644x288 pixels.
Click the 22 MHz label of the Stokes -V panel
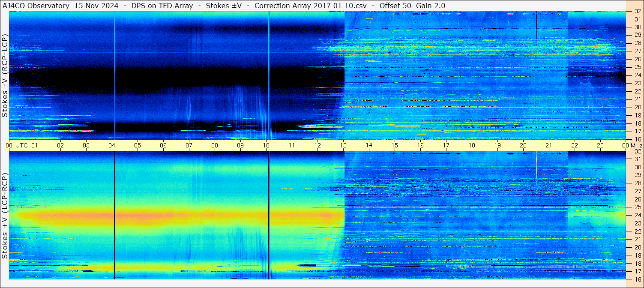click(x=637, y=91)
